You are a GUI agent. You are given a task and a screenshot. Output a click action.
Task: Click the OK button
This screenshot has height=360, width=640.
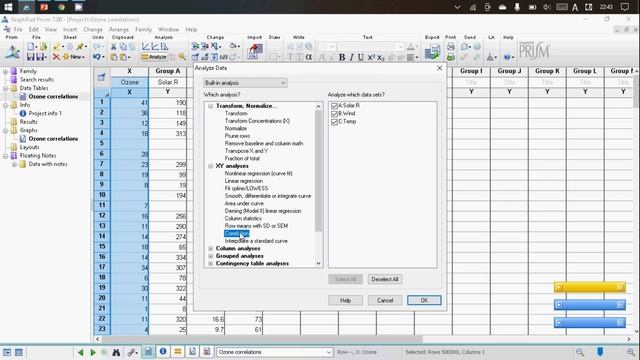(x=424, y=300)
